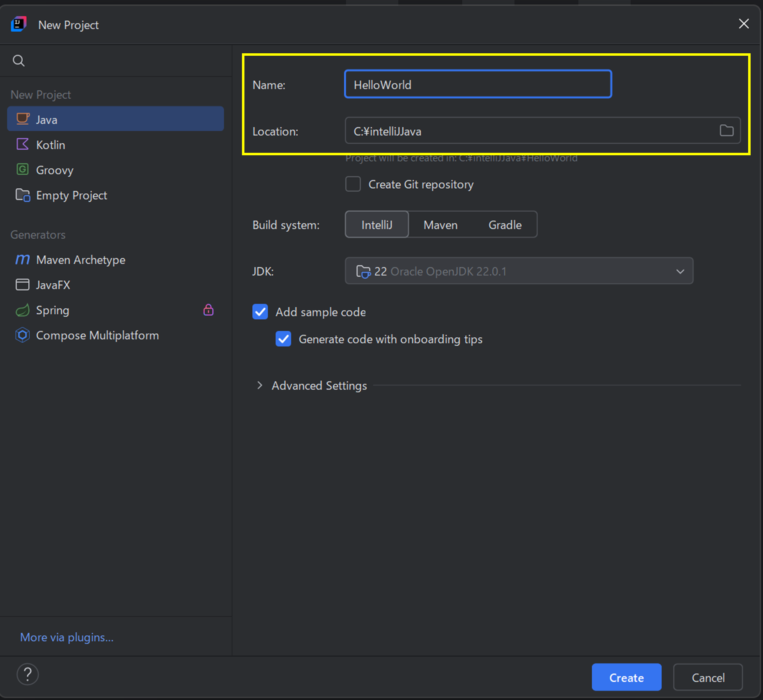
Task: Select Java project type
Action: click(116, 119)
